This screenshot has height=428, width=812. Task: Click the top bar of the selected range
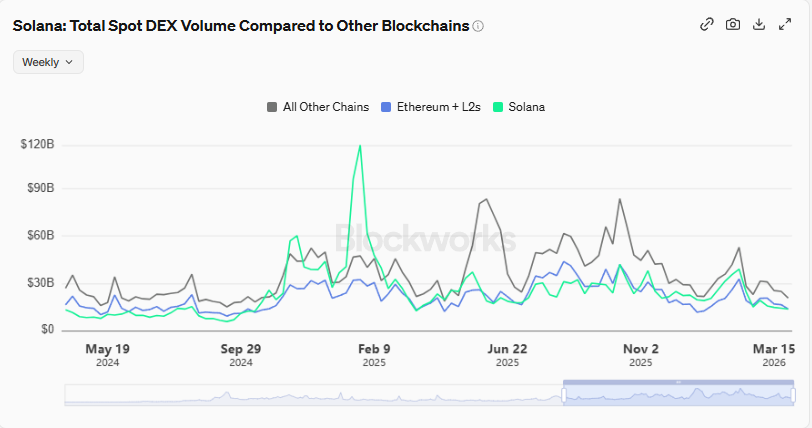pyautogui.click(x=678, y=382)
